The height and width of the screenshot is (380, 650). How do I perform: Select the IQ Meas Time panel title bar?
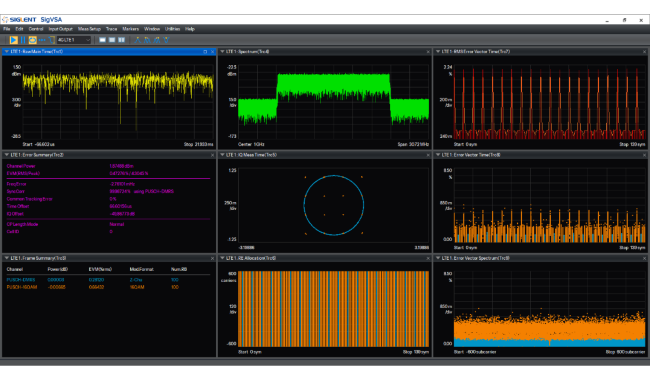tap(325, 155)
